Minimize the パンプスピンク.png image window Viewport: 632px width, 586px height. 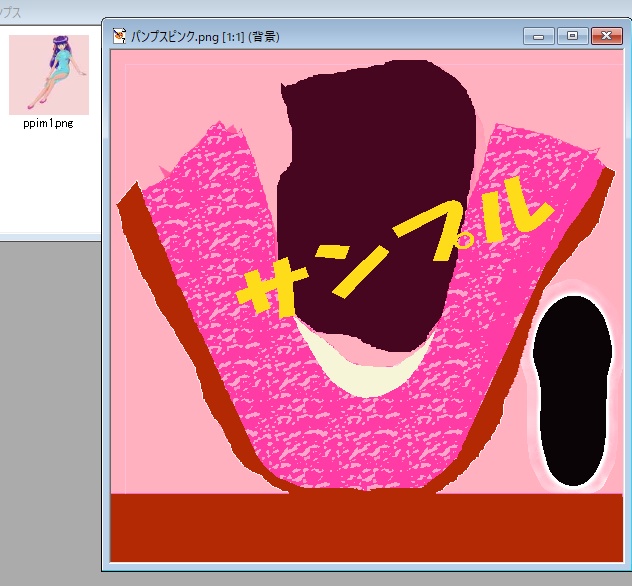[x=539, y=36]
